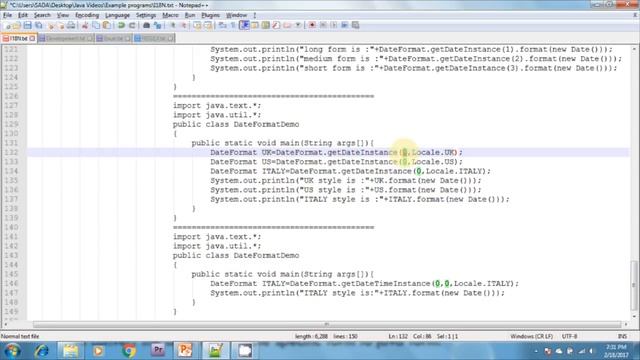Open Google Chrome from the taskbar
This screenshot has height=360, width=640.
point(129,351)
